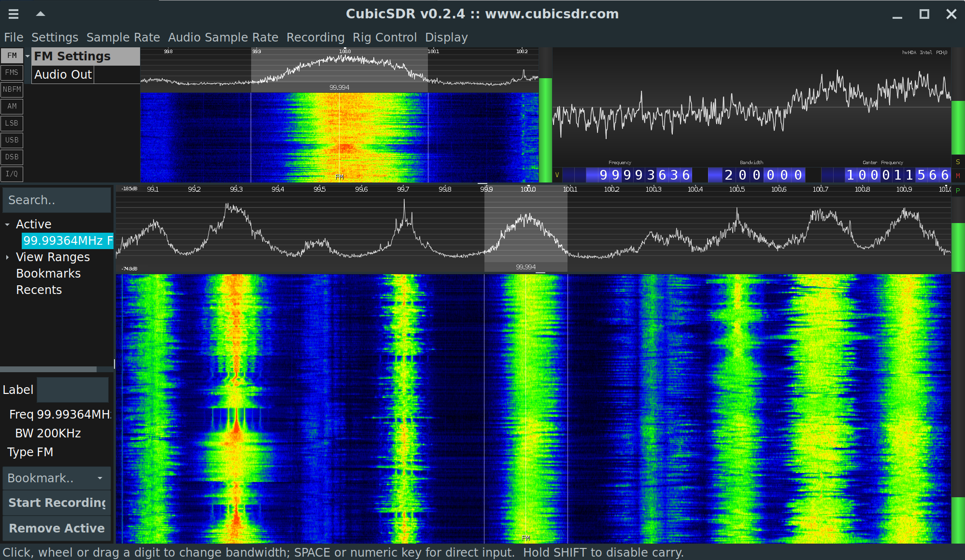The image size is (965, 560).
Task: Open the Settings menu
Action: [55, 37]
